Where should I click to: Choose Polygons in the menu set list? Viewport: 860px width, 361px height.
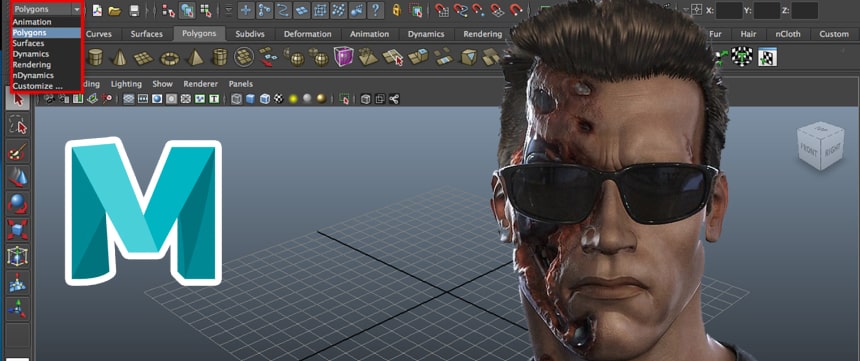pos(46,33)
